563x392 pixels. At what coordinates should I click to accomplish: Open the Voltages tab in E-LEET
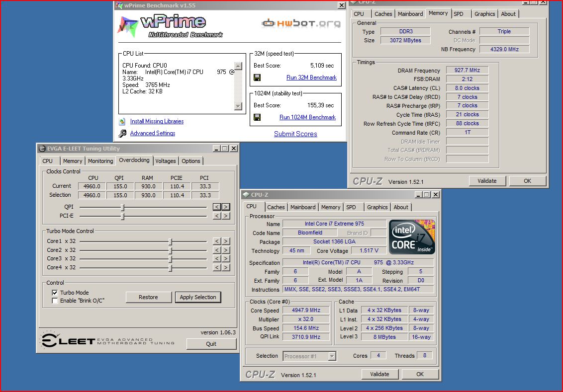tap(166, 161)
